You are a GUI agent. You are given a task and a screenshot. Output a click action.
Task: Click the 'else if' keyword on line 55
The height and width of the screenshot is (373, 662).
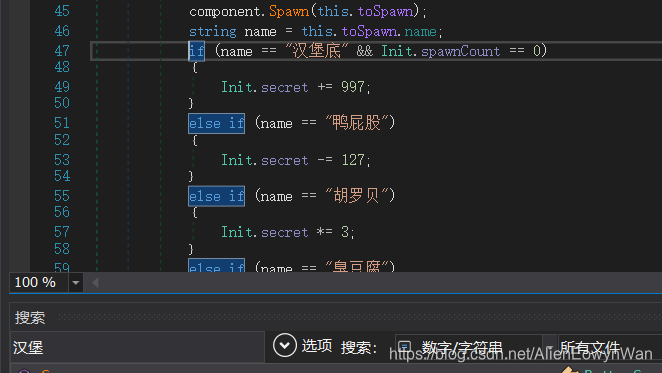point(217,196)
